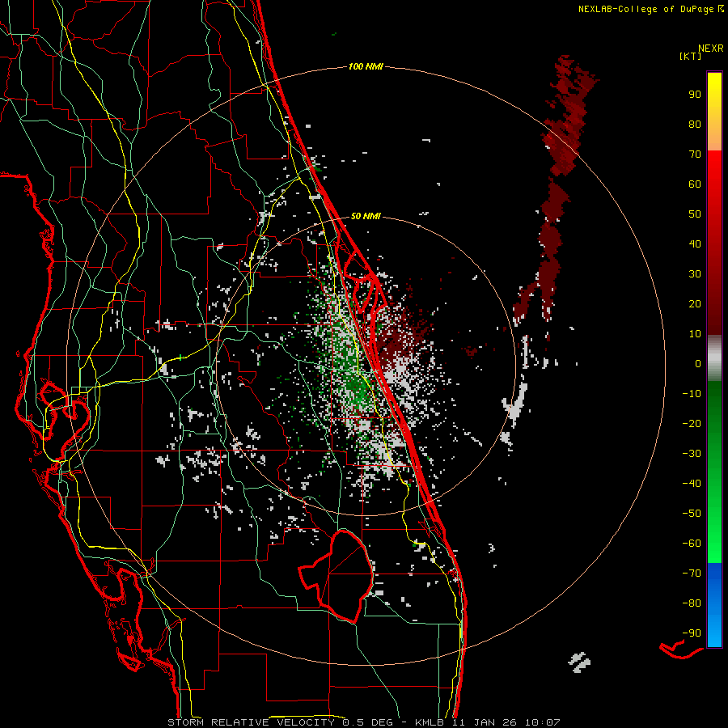The width and height of the screenshot is (728, 728).
Task: Click the 90 value on the velocity scale
Action: [695, 95]
